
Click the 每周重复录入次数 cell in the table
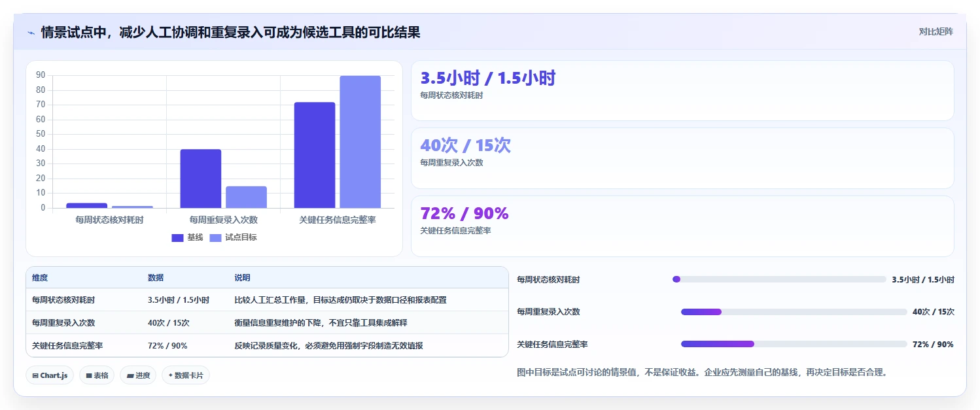pyautogui.click(x=63, y=323)
